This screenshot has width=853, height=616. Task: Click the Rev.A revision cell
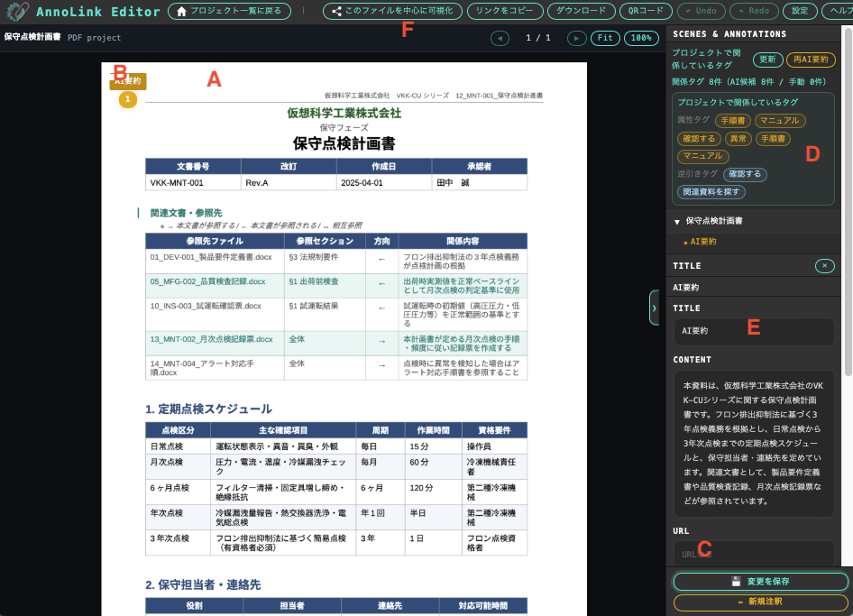(289, 183)
